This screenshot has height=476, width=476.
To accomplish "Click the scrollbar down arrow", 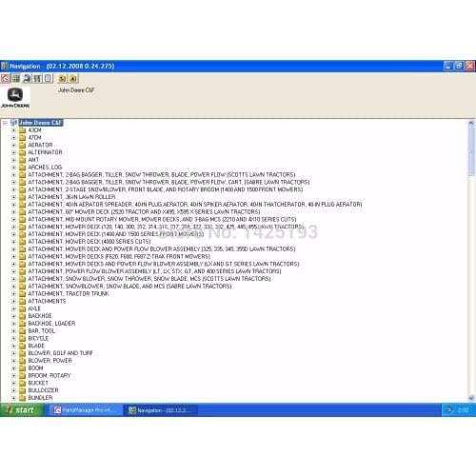I will click(x=471, y=398).
